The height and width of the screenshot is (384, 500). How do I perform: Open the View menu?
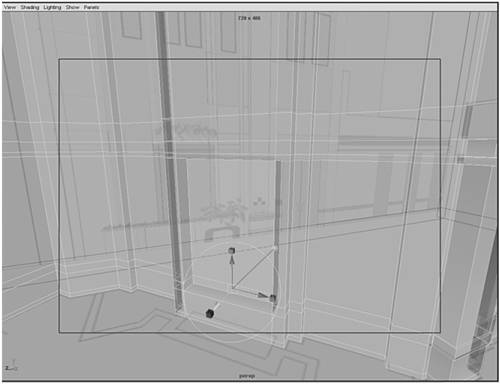(x=10, y=7)
